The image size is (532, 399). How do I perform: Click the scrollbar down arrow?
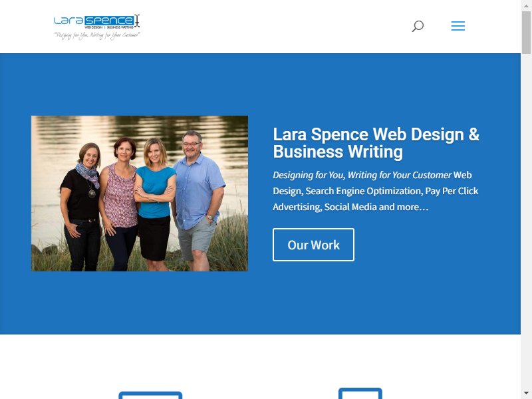(x=526, y=394)
